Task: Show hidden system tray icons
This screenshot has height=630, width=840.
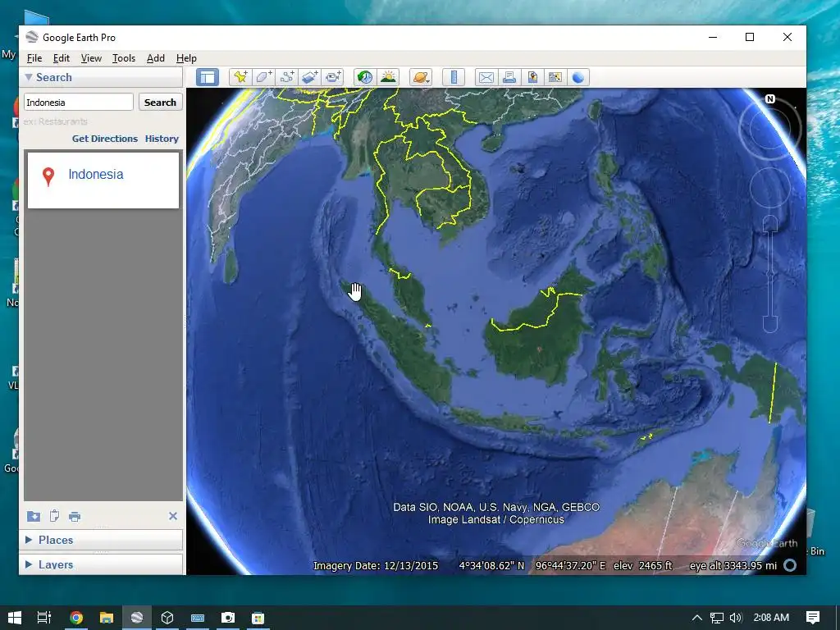Action: pos(697,618)
